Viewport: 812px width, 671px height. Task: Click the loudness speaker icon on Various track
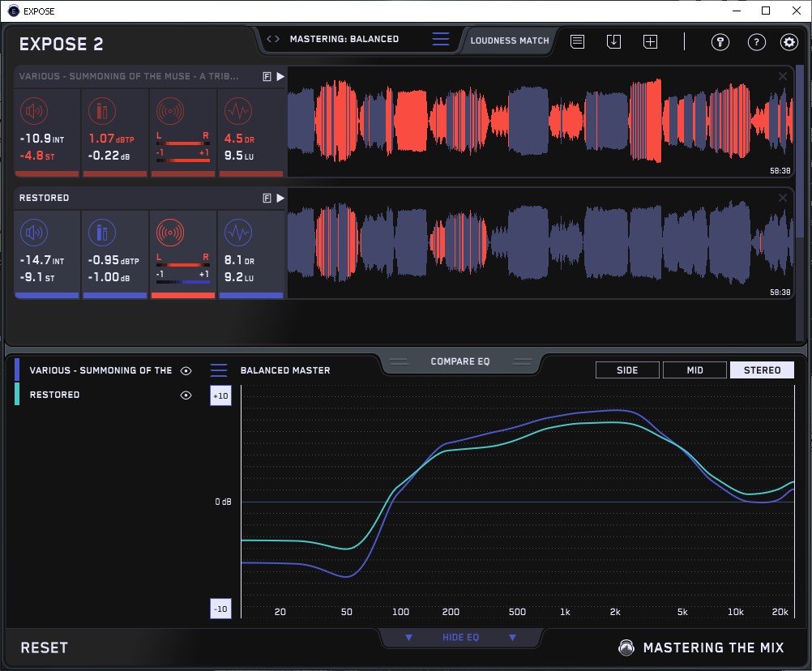(x=34, y=111)
